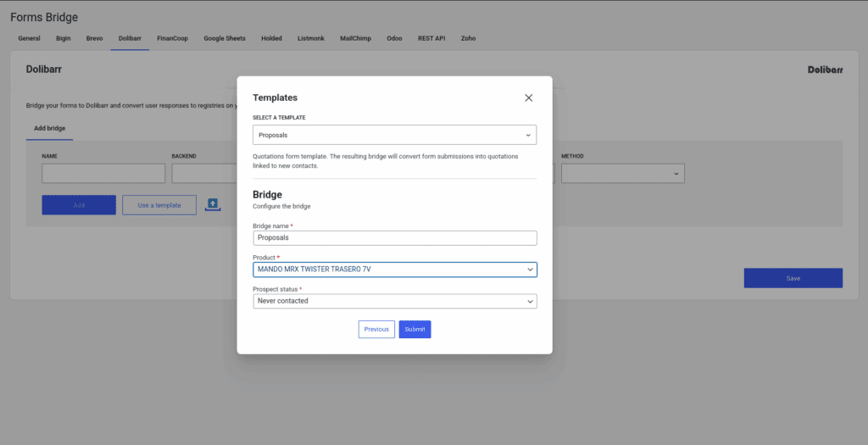The image size is (868, 445).
Task: Click the Forms Bridge page title
Action: (44, 17)
